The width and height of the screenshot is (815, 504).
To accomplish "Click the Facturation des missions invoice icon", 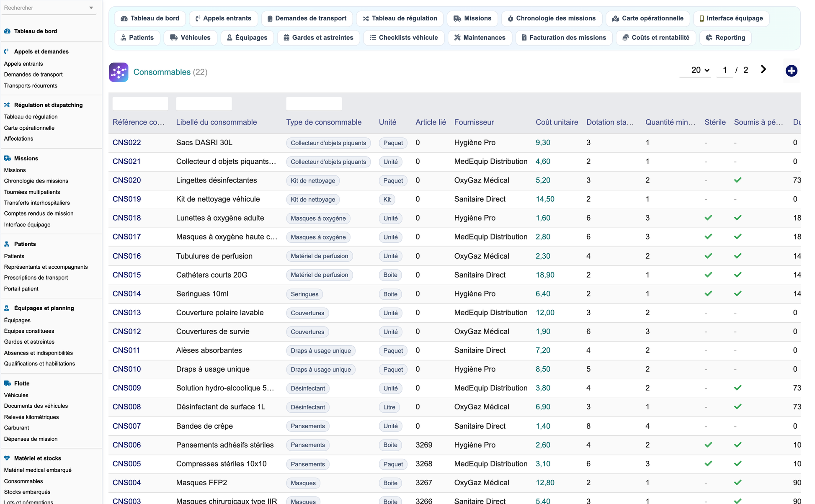I will 524,38.
